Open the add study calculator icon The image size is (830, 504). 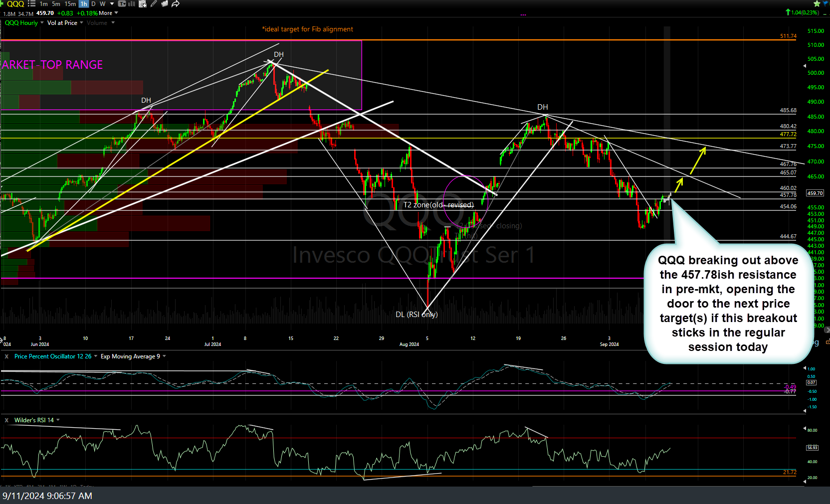(x=142, y=4)
